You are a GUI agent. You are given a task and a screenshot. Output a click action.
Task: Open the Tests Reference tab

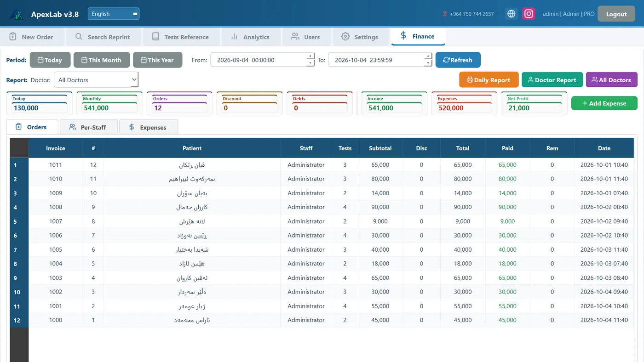181,37
